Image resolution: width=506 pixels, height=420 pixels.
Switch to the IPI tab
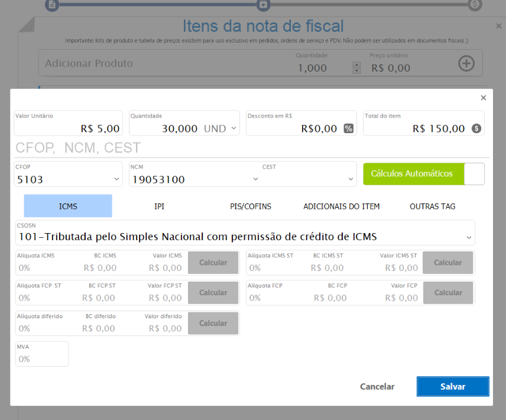coord(159,206)
